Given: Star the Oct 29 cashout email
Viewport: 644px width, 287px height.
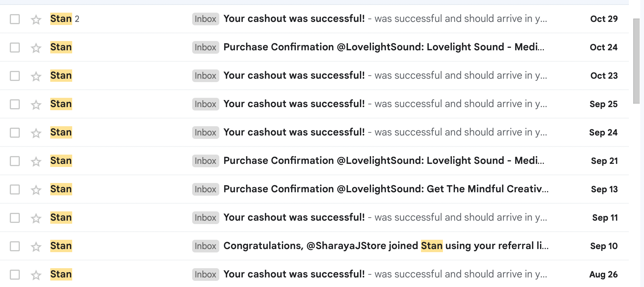Looking at the screenshot, I should click(x=36, y=19).
